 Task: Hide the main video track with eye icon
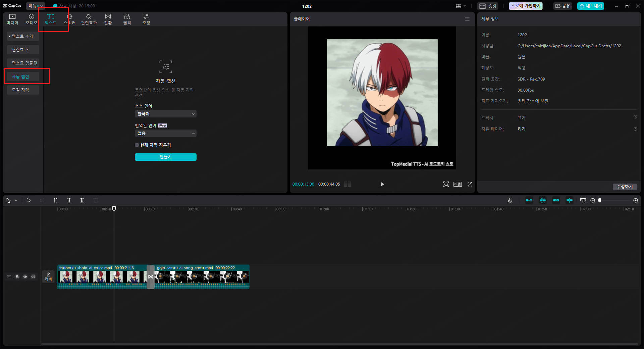point(25,277)
